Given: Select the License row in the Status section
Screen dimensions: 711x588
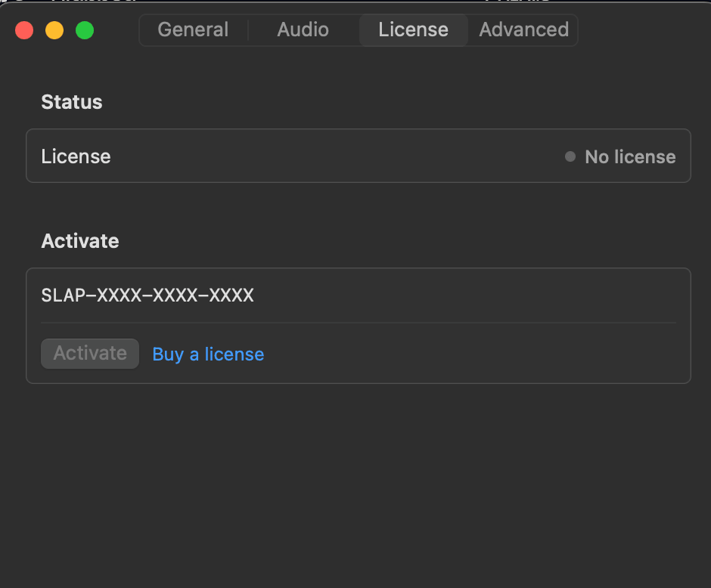Looking at the screenshot, I should 359,156.
